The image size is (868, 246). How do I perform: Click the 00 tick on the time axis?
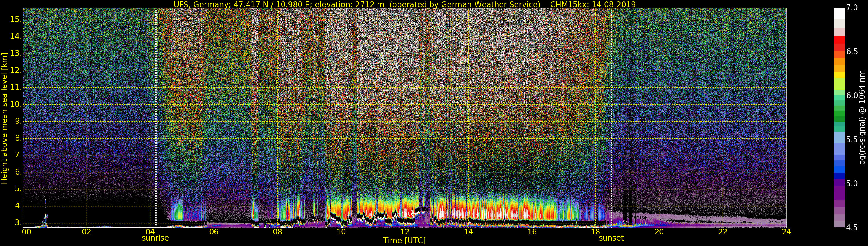click(27, 232)
